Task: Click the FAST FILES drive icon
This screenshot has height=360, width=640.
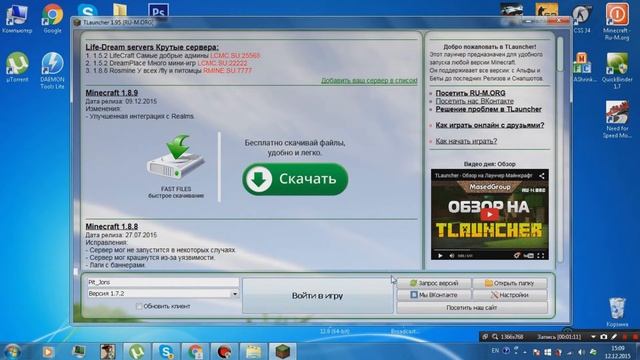Action: [176, 158]
